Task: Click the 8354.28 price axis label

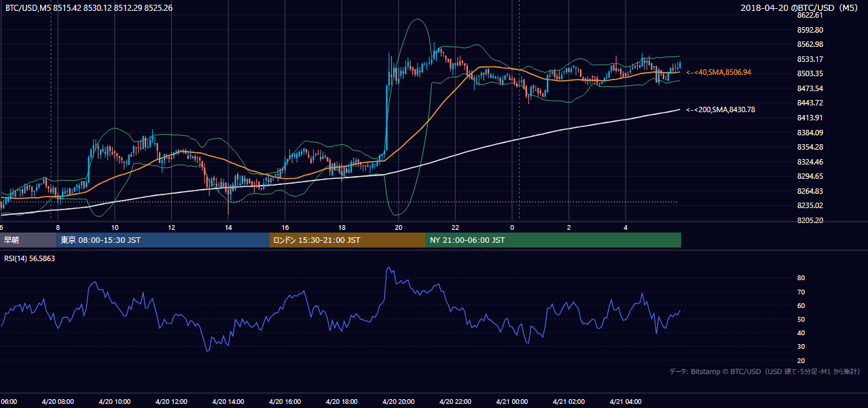Action: point(810,147)
